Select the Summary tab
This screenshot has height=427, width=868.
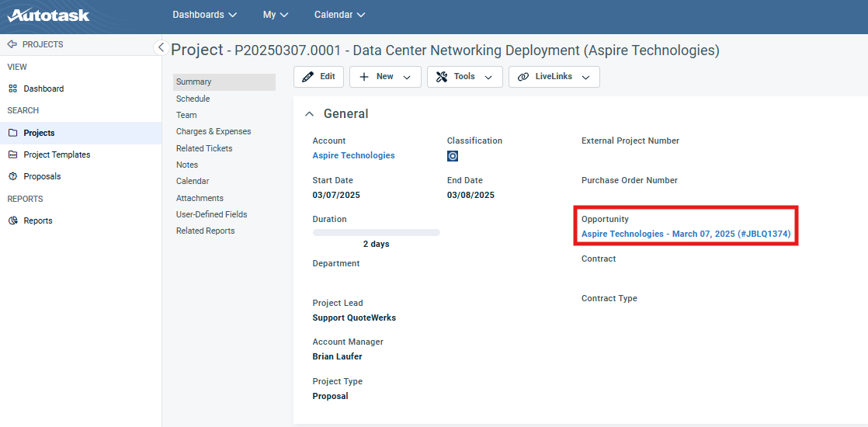point(224,82)
